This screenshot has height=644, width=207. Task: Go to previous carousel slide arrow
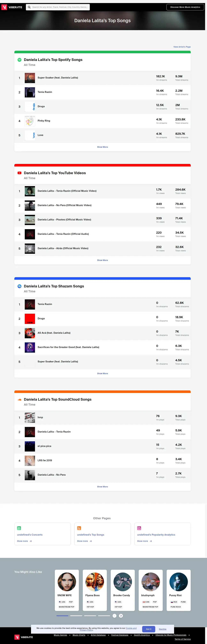pyautogui.click(x=114, y=616)
